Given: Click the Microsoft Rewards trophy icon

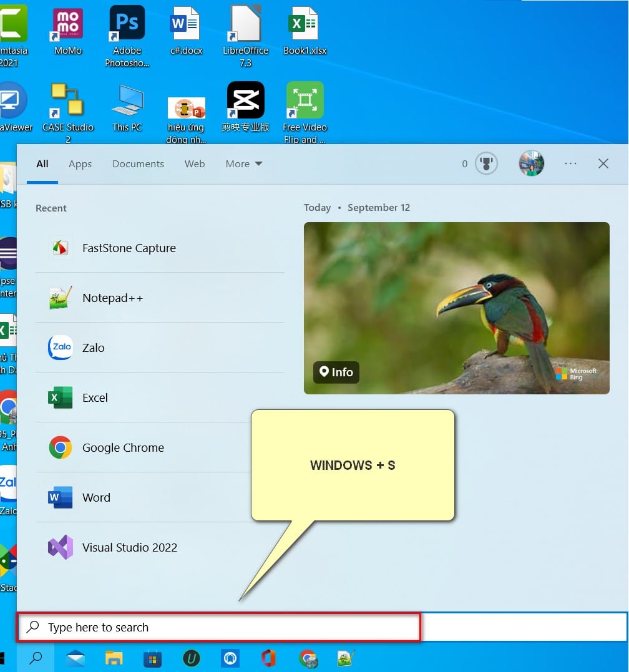Looking at the screenshot, I should pyautogui.click(x=486, y=163).
